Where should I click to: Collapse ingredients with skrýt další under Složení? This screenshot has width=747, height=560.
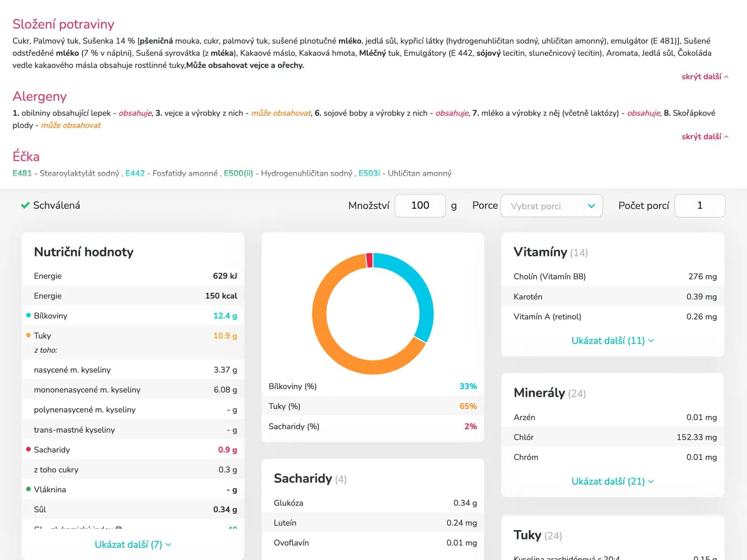click(x=704, y=77)
